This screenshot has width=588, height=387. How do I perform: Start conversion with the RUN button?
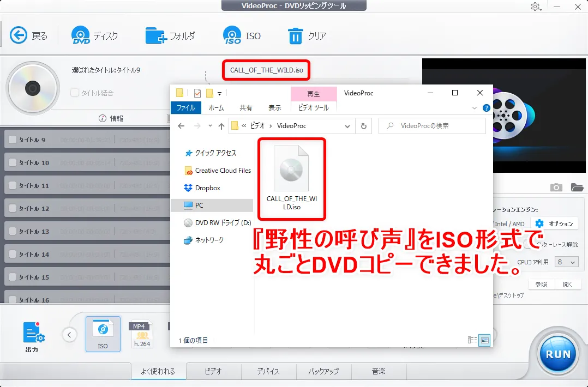557,354
